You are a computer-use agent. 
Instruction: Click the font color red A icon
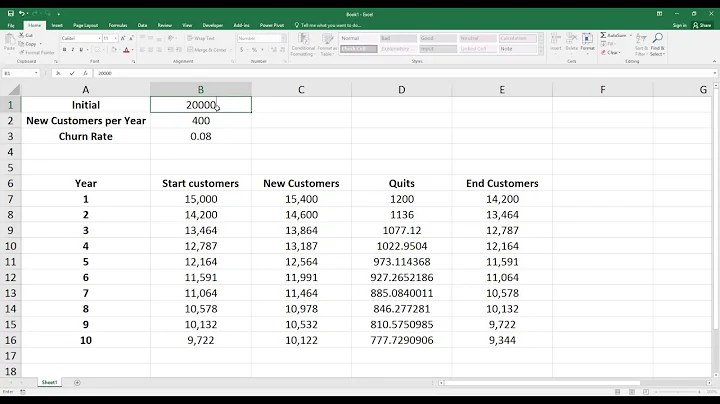click(126, 50)
